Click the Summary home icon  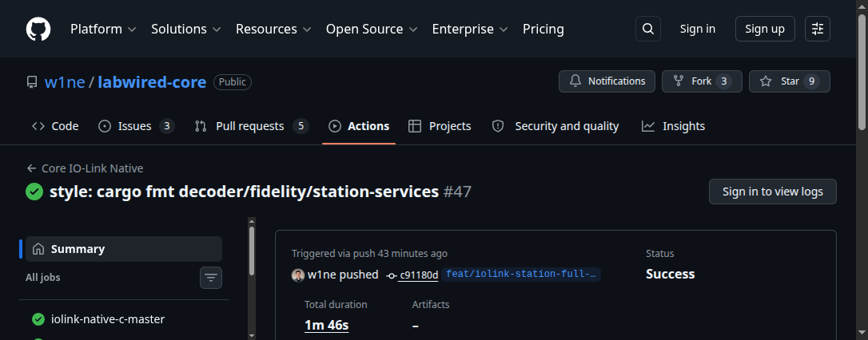(38, 249)
